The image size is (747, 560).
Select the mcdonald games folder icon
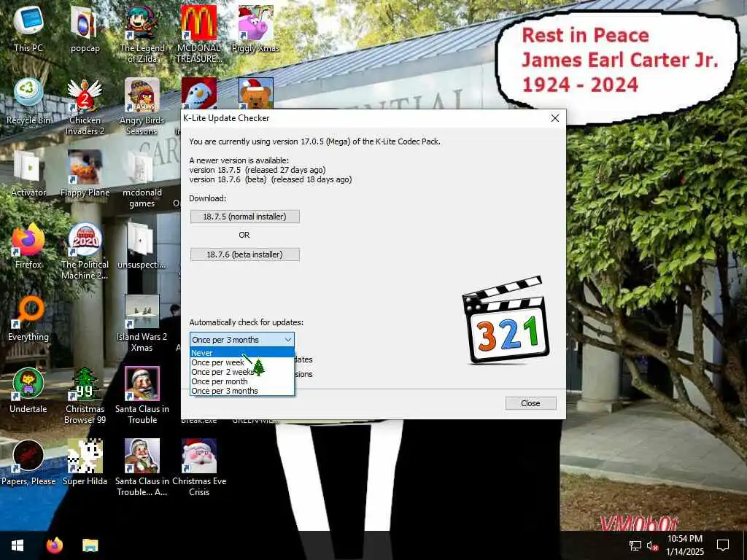(x=142, y=178)
